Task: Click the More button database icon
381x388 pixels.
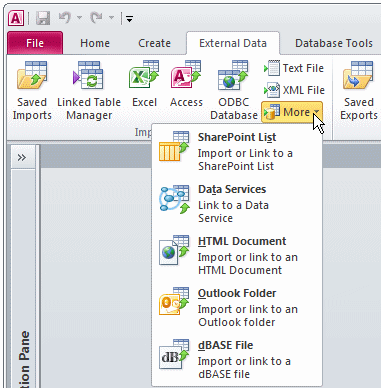Action: point(272,112)
